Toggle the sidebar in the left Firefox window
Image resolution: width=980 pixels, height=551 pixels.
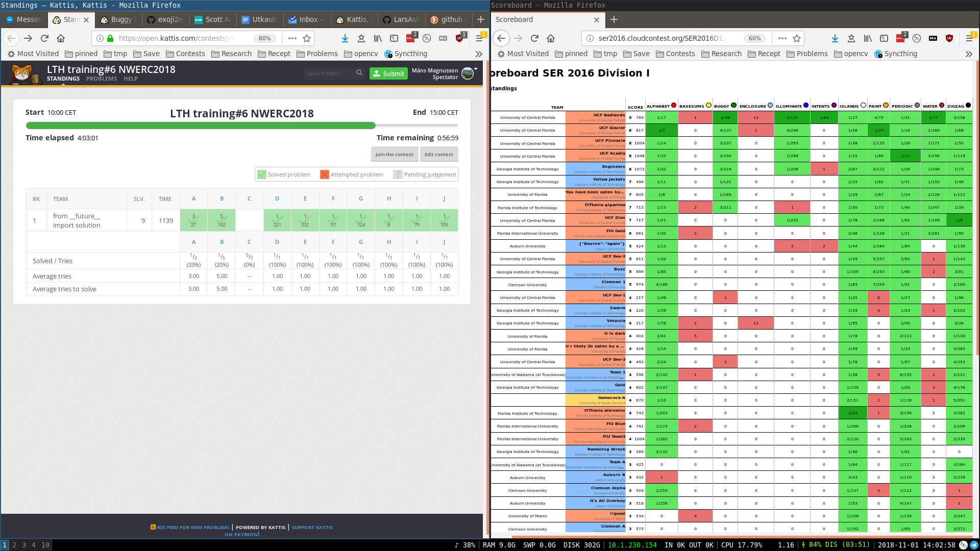(394, 38)
